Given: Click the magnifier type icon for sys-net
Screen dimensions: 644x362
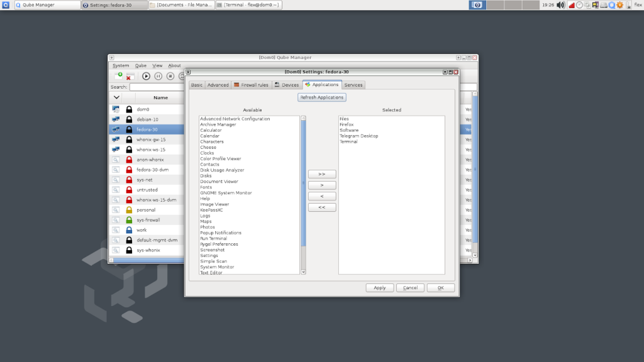Looking at the screenshot, I should click(x=116, y=180).
